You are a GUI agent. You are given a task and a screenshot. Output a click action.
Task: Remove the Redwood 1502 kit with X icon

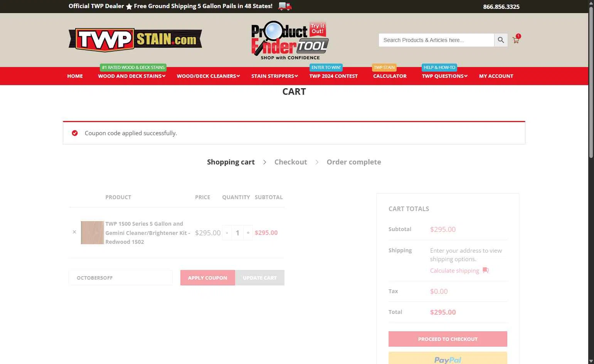point(74,232)
